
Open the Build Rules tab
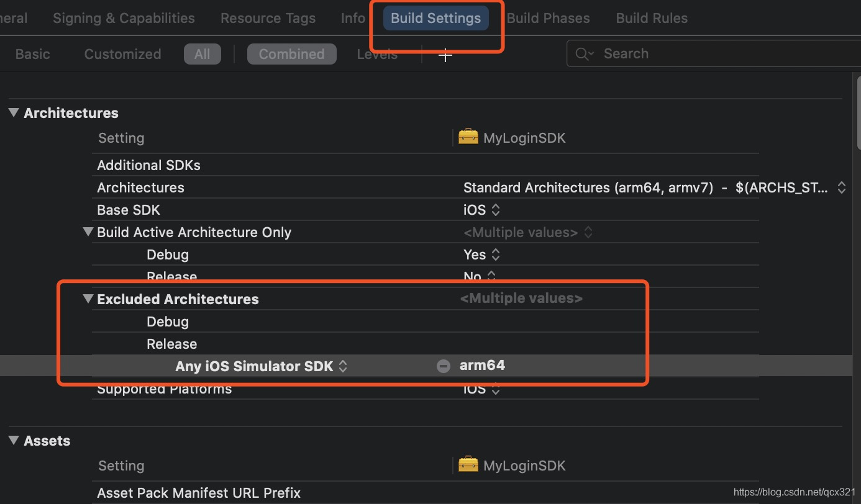(x=652, y=18)
